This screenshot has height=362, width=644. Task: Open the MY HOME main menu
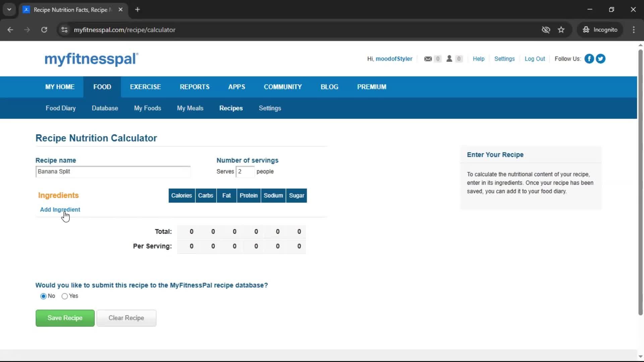(x=60, y=87)
